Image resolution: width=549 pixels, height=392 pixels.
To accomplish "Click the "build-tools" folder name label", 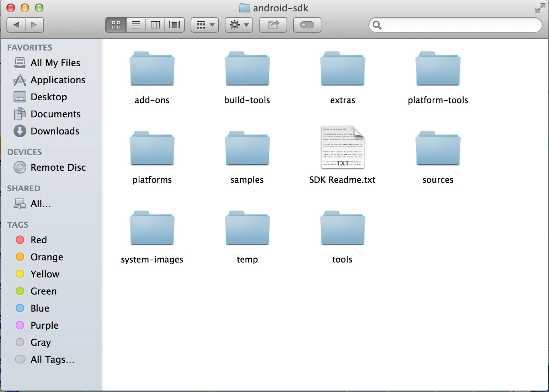I will 247,100.
